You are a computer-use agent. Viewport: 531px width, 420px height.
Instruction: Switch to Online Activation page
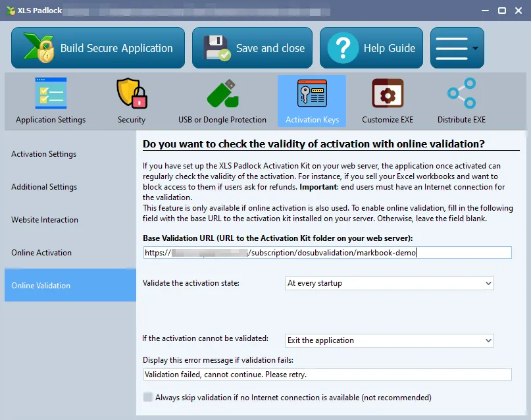[70, 252]
